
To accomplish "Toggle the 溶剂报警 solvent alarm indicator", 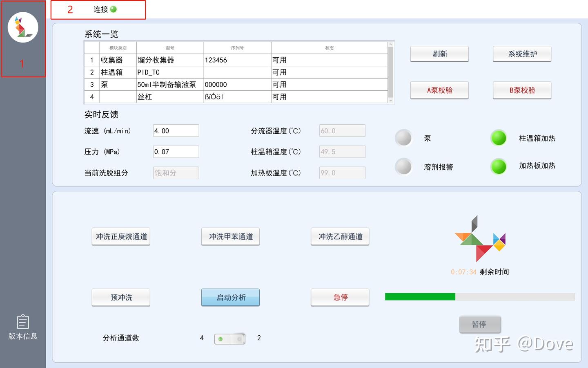I will click(403, 167).
